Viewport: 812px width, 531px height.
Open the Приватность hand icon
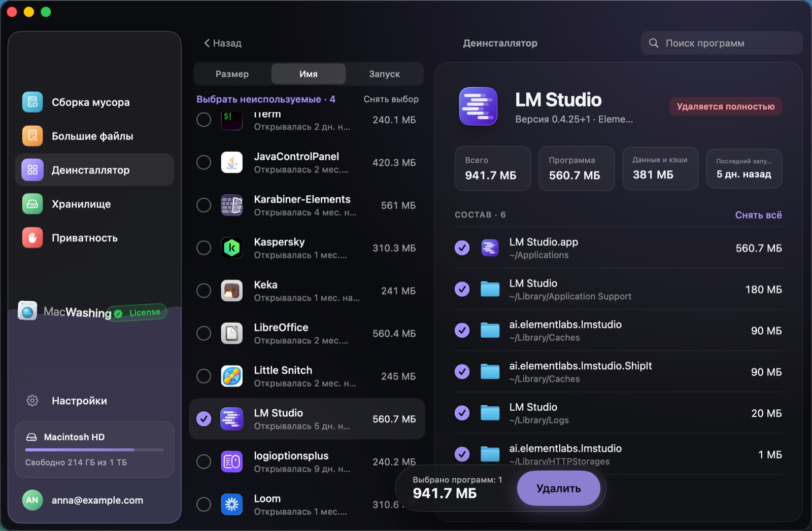pyautogui.click(x=32, y=238)
